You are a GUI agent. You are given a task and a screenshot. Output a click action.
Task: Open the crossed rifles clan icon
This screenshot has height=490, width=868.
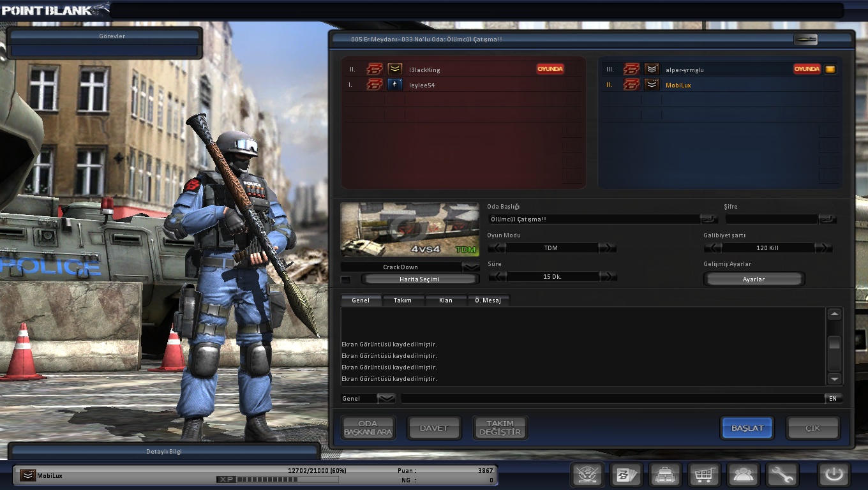coord(587,475)
